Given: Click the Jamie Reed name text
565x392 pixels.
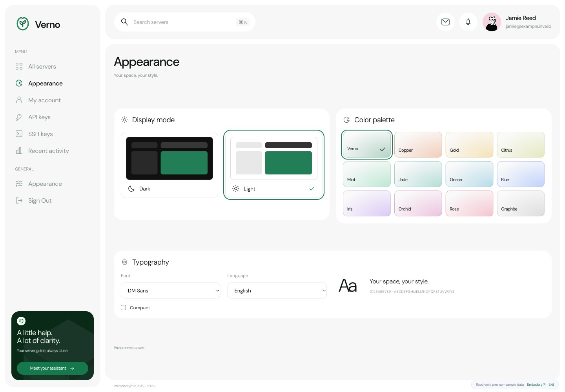Looking at the screenshot, I should coord(521,18).
